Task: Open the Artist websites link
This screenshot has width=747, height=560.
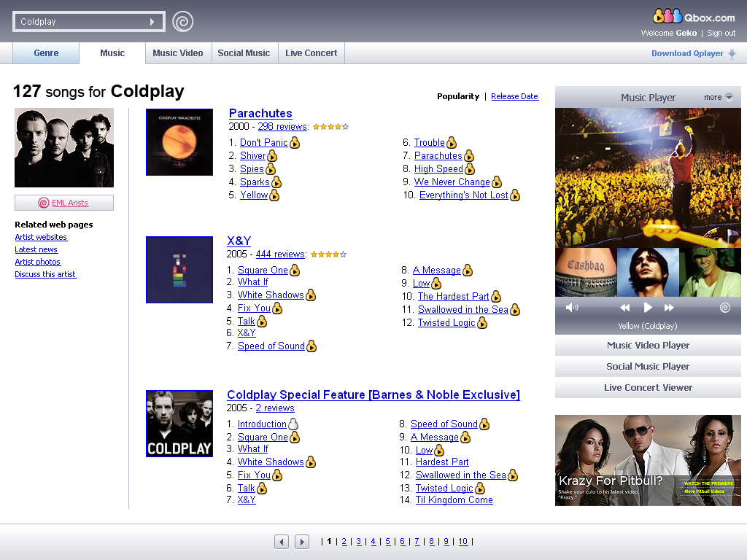Action: pos(41,237)
